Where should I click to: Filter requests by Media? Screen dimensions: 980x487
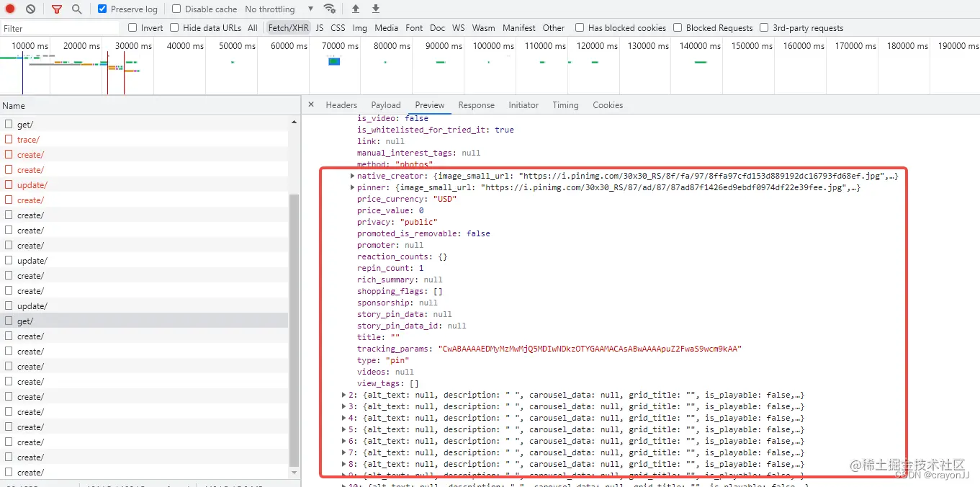click(x=387, y=28)
